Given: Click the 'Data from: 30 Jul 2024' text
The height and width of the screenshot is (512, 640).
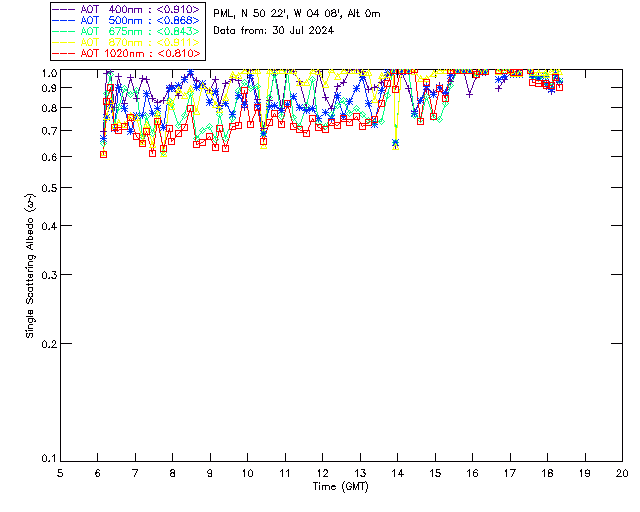Looking at the screenshot, I should pyautogui.click(x=273, y=30).
